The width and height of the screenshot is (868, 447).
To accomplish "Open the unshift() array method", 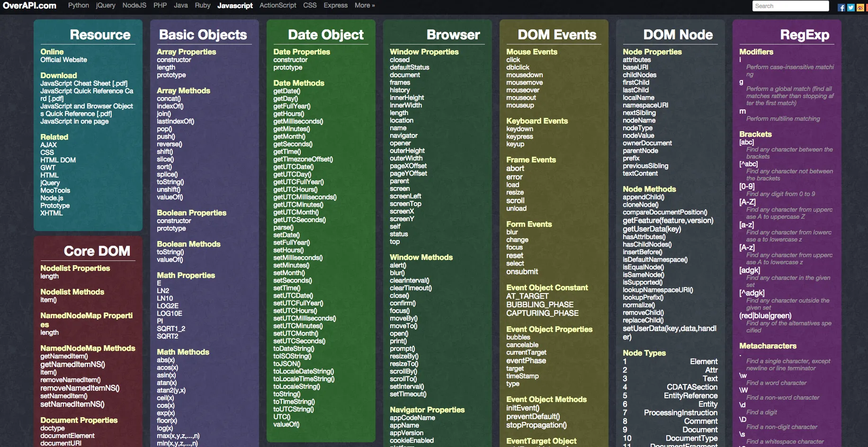I will point(169,189).
